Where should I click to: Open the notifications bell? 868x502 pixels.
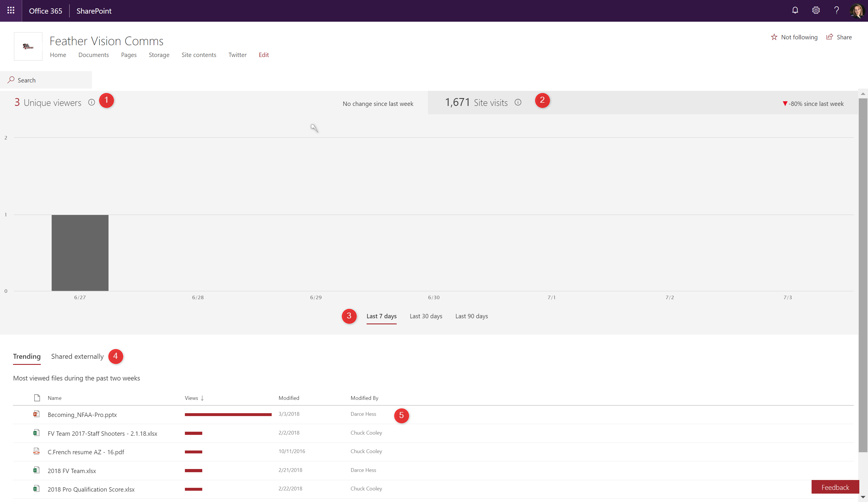[x=795, y=11]
